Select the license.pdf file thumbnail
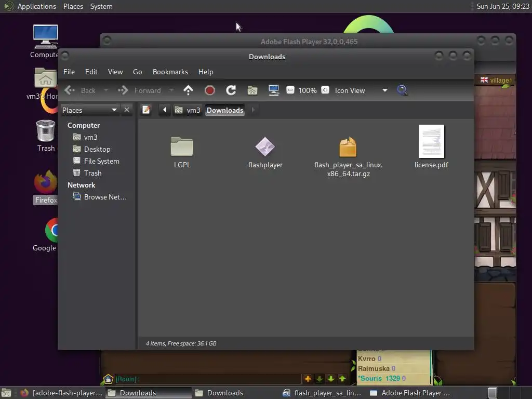532x399 pixels. coord(431,141)
